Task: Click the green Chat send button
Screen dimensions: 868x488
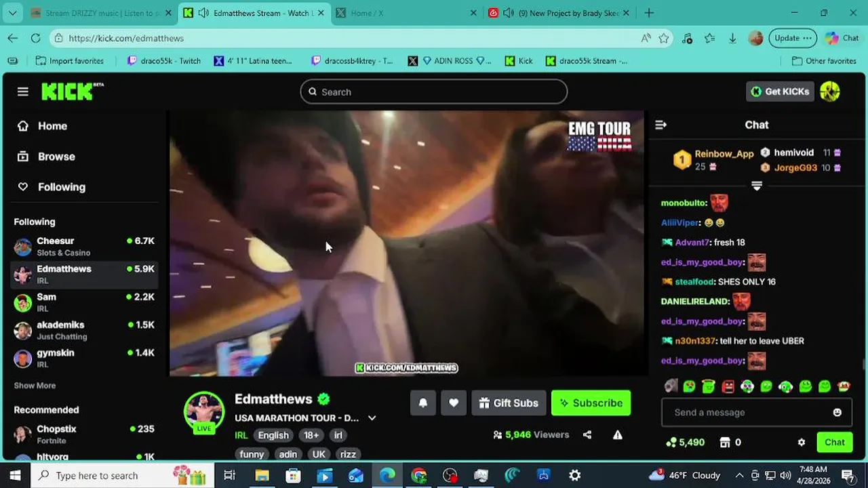Action: point(834,443)
